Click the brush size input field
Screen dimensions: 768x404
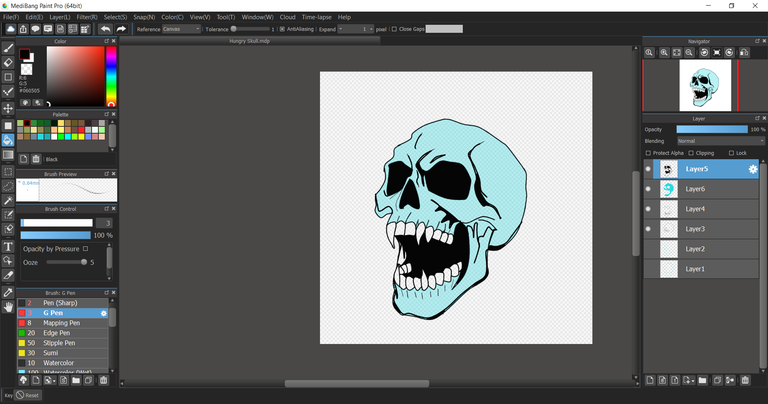(104, 223)
